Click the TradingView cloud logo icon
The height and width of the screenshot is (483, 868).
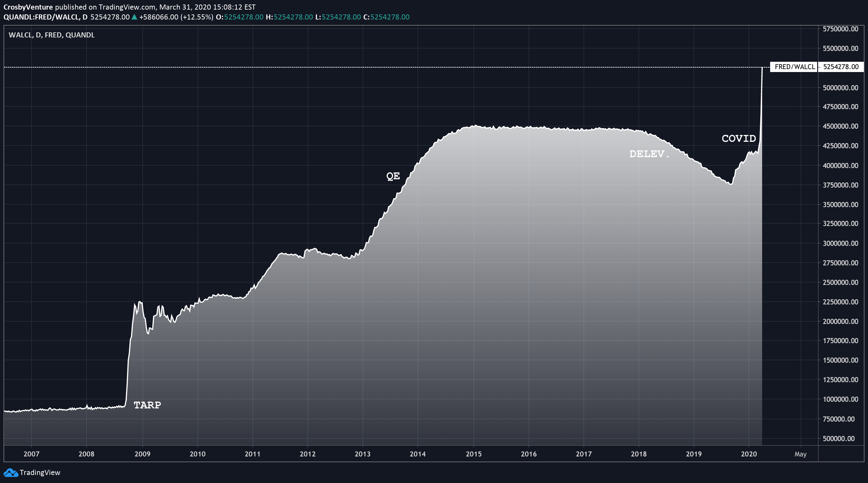[x=11, y=472]
